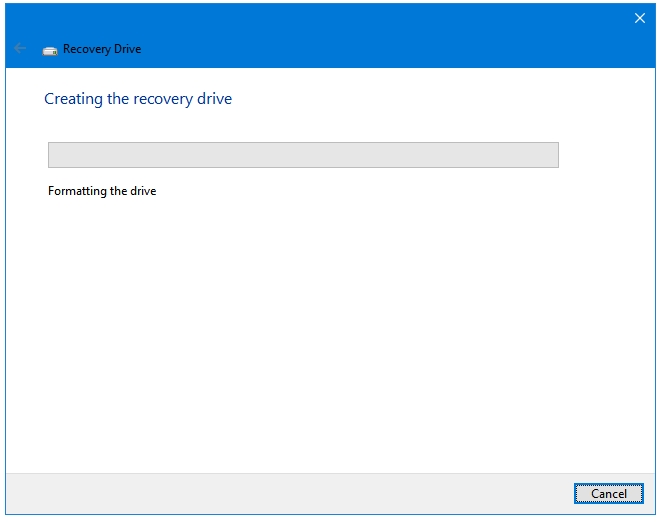Click the 'Creating the recovery drive' heading

coord(138,99)
